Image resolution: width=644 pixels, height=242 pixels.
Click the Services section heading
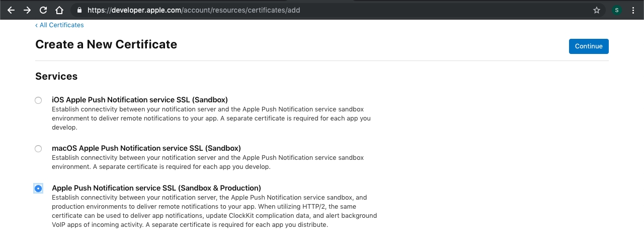pyautogui.click(x=56, y=76)
